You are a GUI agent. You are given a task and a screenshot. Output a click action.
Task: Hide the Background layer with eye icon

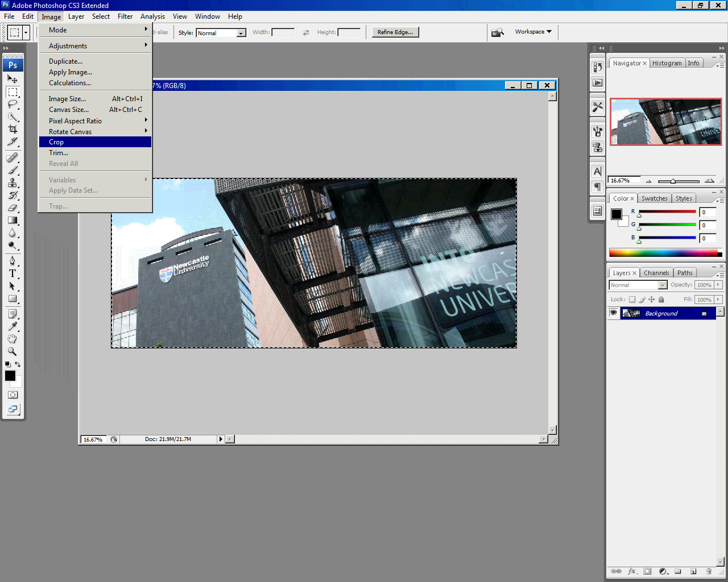613,313
